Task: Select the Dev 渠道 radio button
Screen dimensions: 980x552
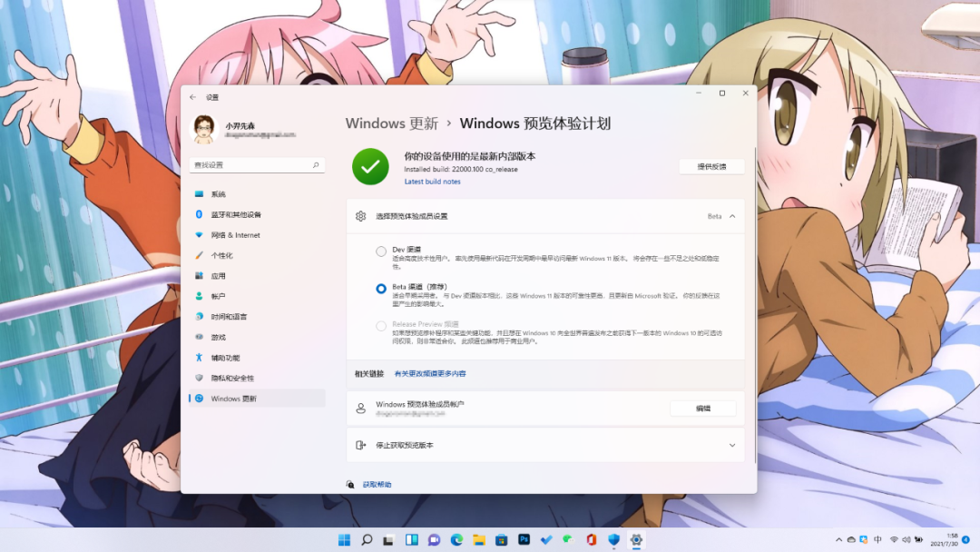Action: tap(380, 251)
